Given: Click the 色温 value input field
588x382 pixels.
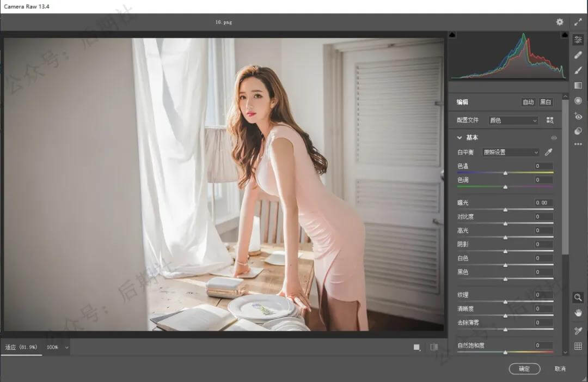Looking at the screenshot, I should pos(543,166).
